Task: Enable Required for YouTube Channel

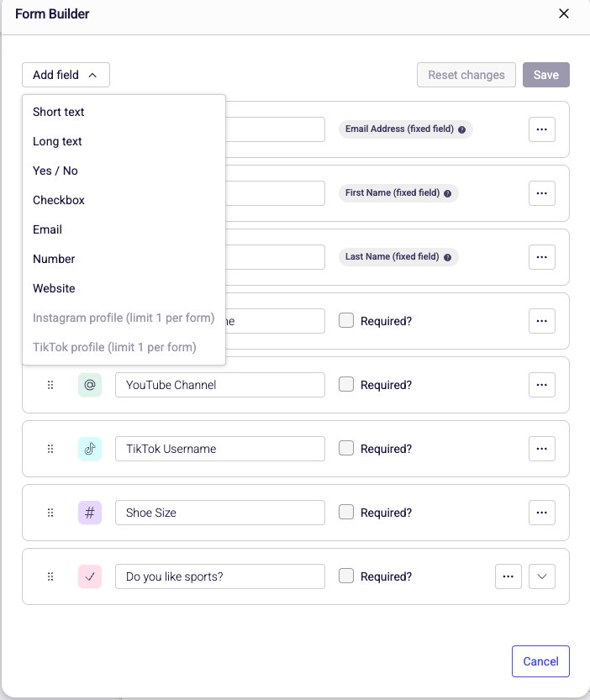Action: (346, 385)
